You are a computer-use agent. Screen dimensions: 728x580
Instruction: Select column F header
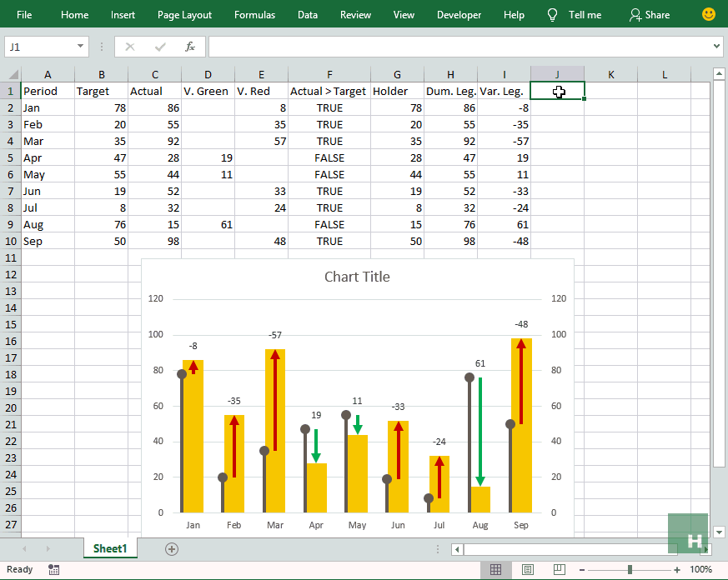[x=329, y=74]
